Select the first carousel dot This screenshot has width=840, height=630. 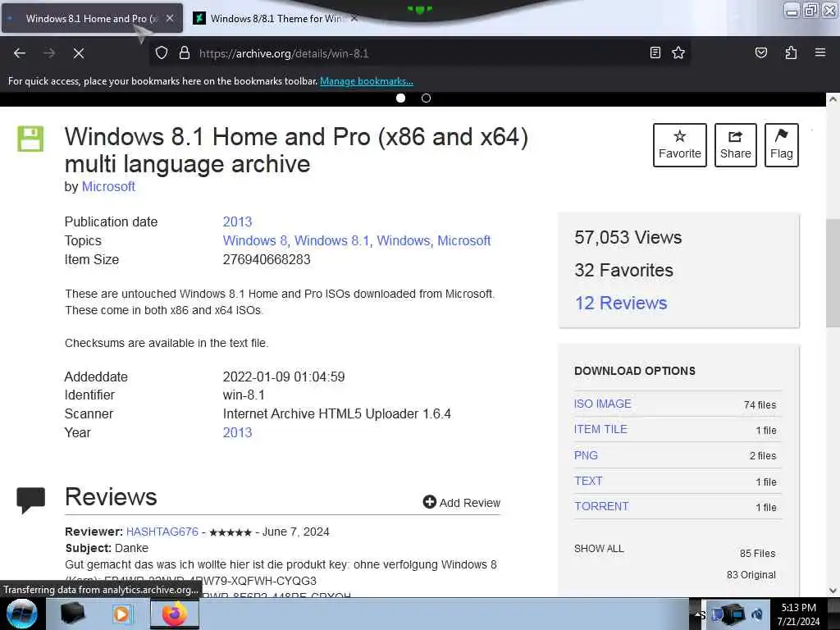pos(400,98)
